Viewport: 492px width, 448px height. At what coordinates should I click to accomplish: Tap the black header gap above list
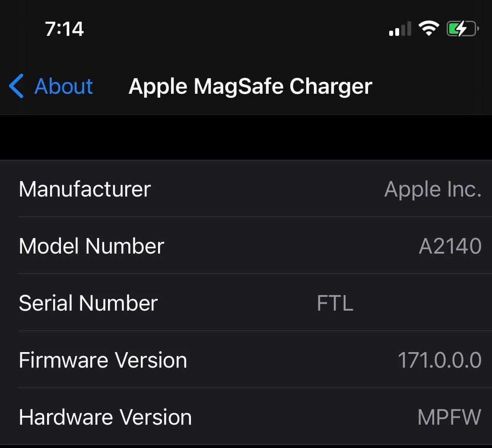click(246, 137)
